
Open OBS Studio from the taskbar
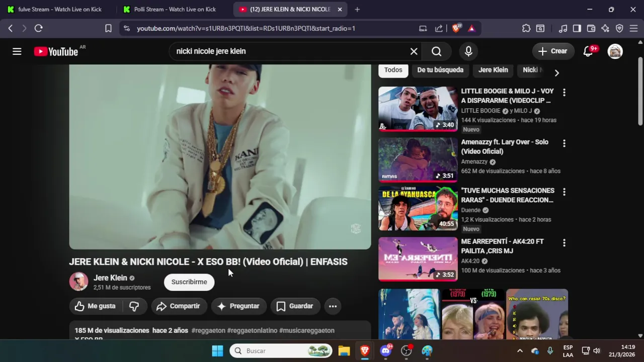[x=407, y=350]
